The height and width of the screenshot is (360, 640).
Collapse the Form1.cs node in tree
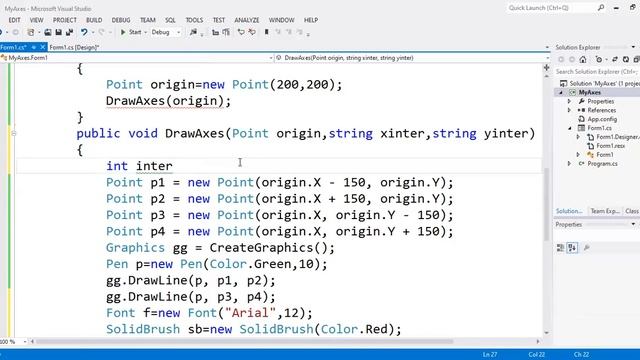coord(570,128)
